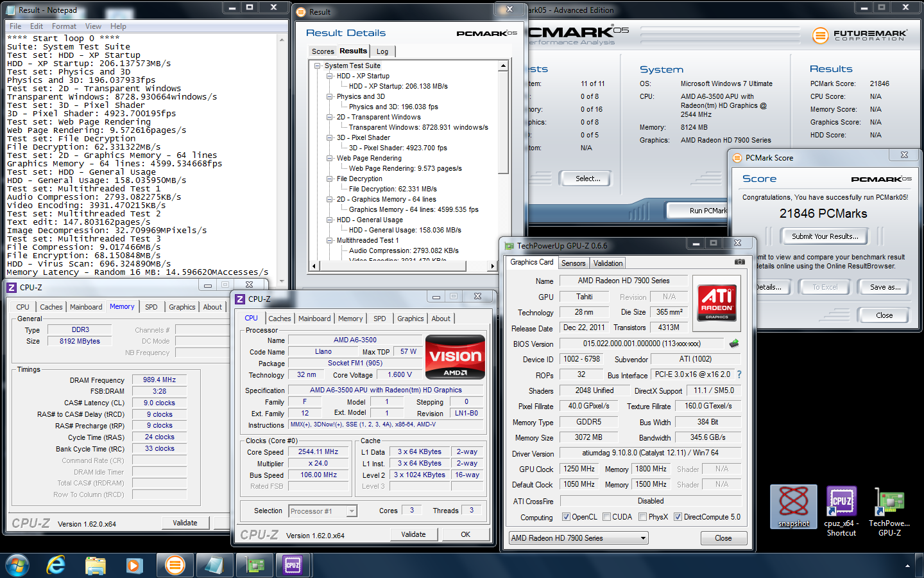The image size is (924, 578).
Task: Collapse the 2D - Transparent Windows node
Action: (329, 117)
